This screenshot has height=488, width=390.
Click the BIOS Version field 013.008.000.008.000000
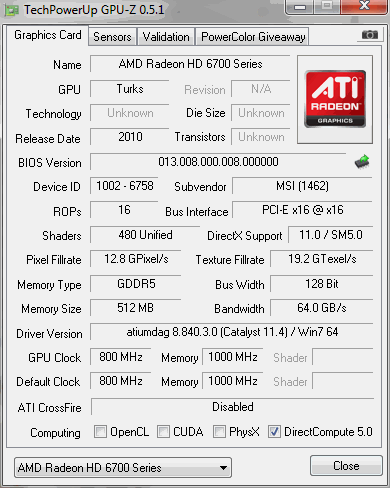click(x=218, y=162)
